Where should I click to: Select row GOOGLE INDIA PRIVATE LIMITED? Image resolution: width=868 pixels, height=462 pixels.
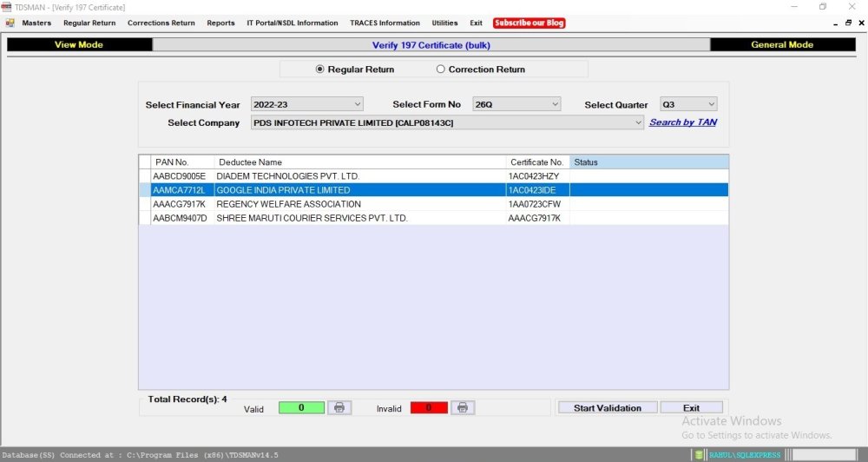[433, 190]
